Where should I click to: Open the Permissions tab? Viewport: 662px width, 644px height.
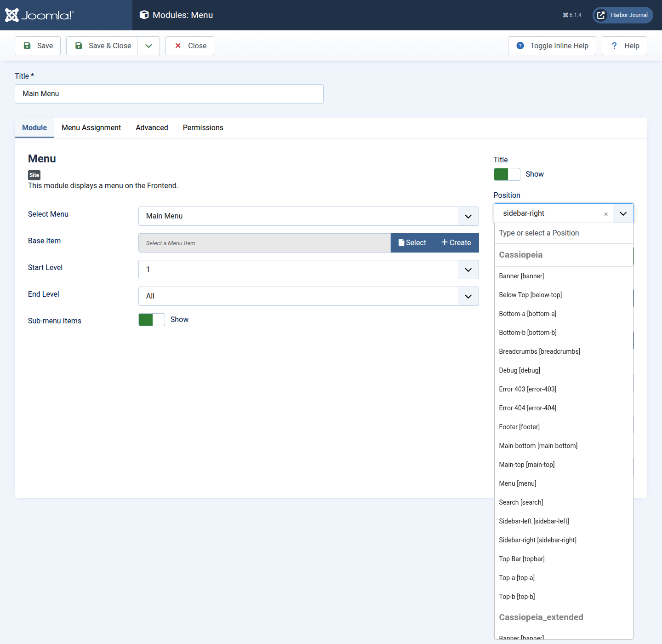(203, 128)
